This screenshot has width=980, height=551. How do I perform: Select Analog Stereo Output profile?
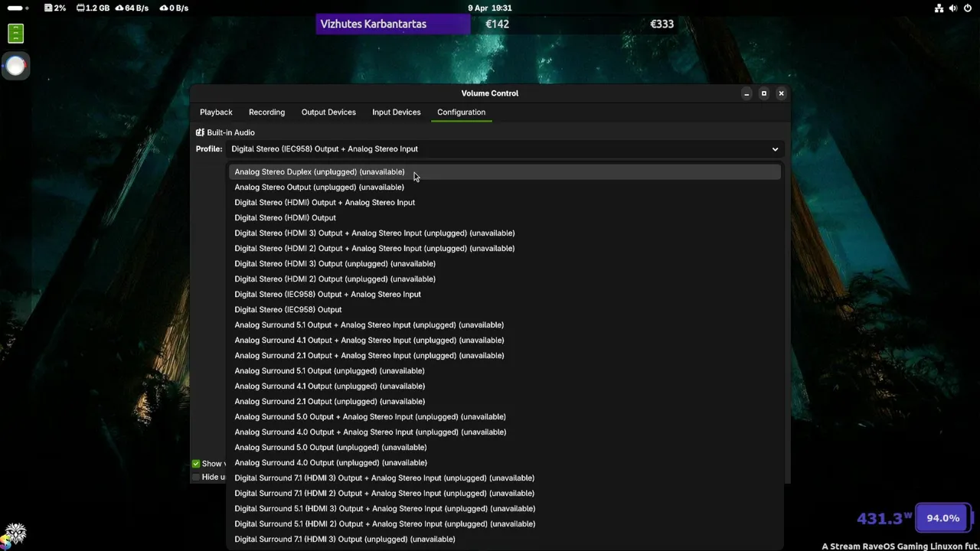tap(505, 187)
